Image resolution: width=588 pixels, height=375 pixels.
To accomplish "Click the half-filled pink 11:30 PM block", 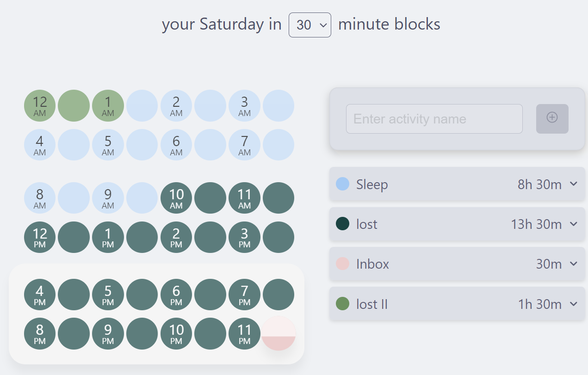I will click(279, 334).
